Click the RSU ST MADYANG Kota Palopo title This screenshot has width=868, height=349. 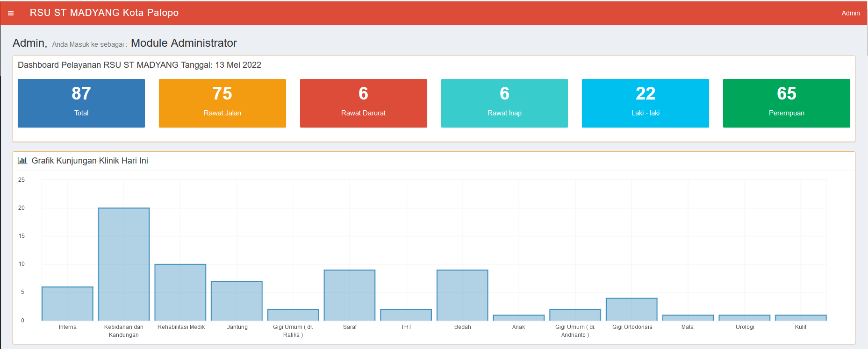(x=104, y=13)
